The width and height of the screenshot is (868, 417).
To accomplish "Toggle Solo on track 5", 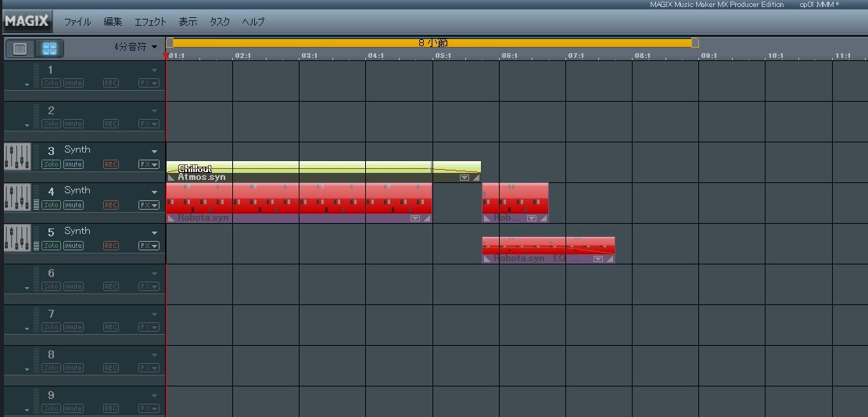I will click(51, 246).
